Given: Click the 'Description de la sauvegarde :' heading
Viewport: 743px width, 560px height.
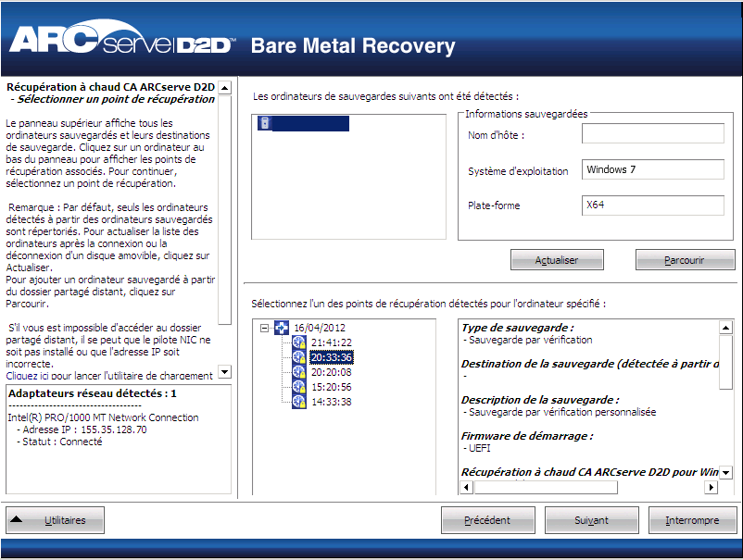Looking at the screenshot, I should (x=540, y=400).
